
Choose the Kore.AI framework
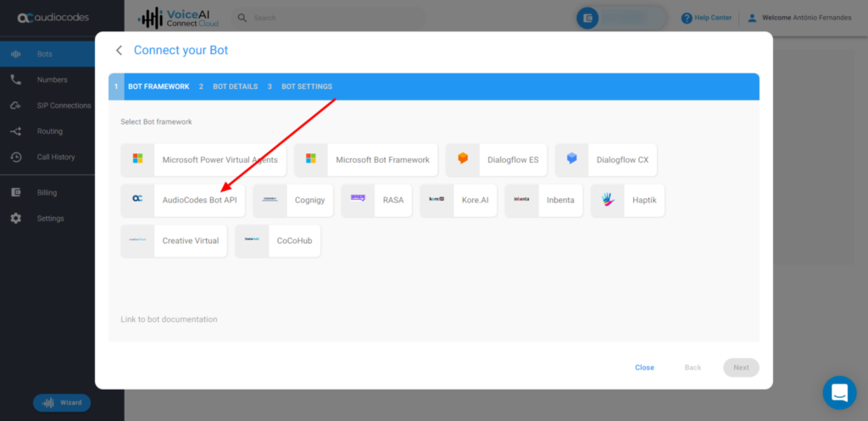[x=458, y=200]
